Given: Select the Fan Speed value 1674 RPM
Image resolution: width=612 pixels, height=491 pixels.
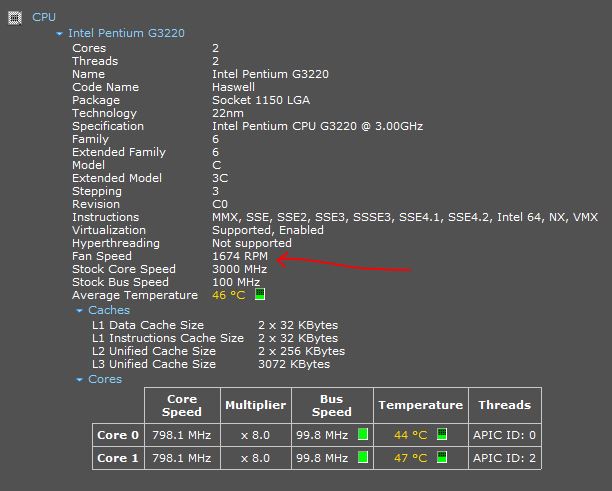Looking at the screenshot, I should coord(240,256).
